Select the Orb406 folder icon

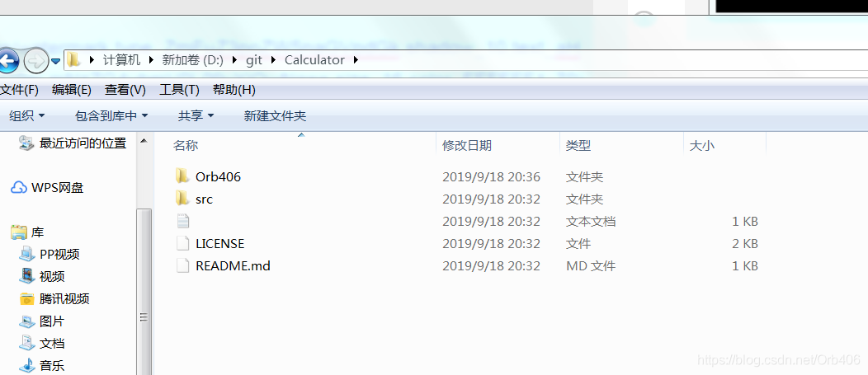pos(182,176)
